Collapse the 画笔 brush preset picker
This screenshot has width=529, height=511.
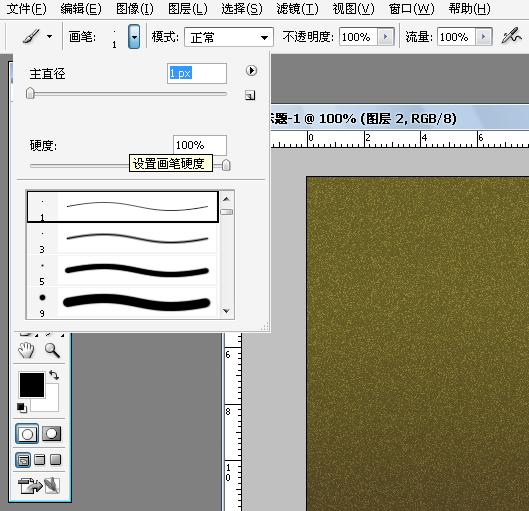click(x=134, y=36)
